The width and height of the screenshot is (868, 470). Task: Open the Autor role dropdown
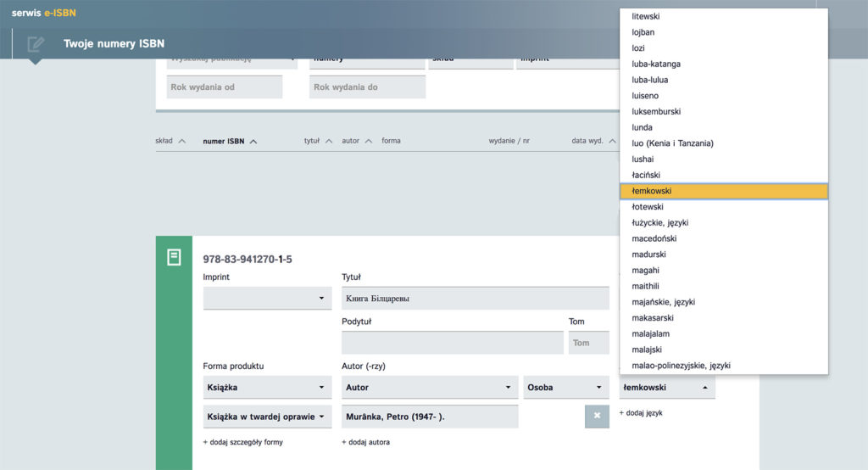point(430,388)
